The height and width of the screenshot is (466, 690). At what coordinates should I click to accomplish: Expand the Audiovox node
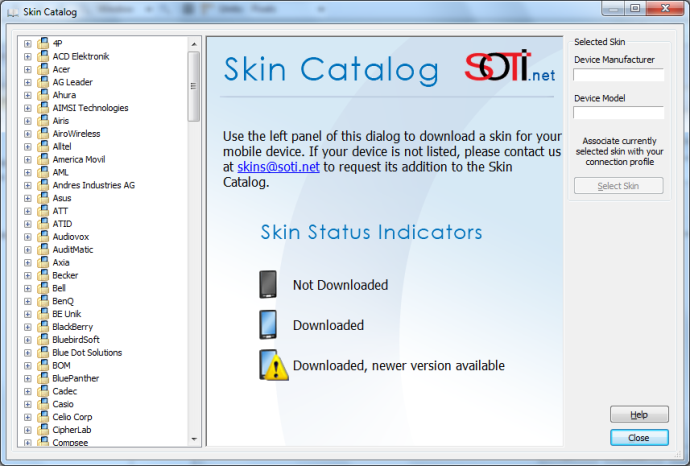(x=28, y=237)
